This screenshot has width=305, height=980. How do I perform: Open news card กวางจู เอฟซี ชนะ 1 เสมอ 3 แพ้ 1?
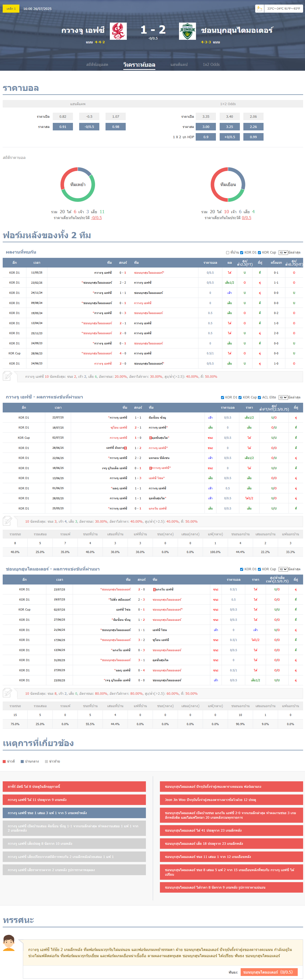[74, 812]
